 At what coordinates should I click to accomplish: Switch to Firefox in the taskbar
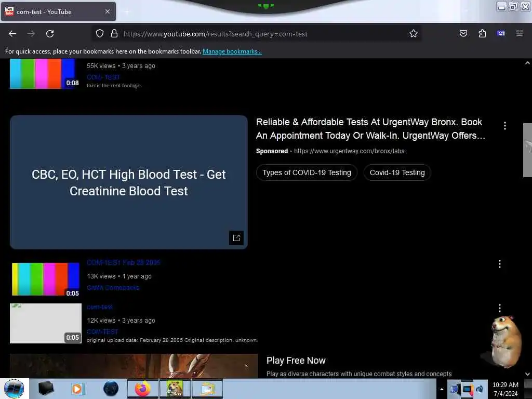click(143, 389)
